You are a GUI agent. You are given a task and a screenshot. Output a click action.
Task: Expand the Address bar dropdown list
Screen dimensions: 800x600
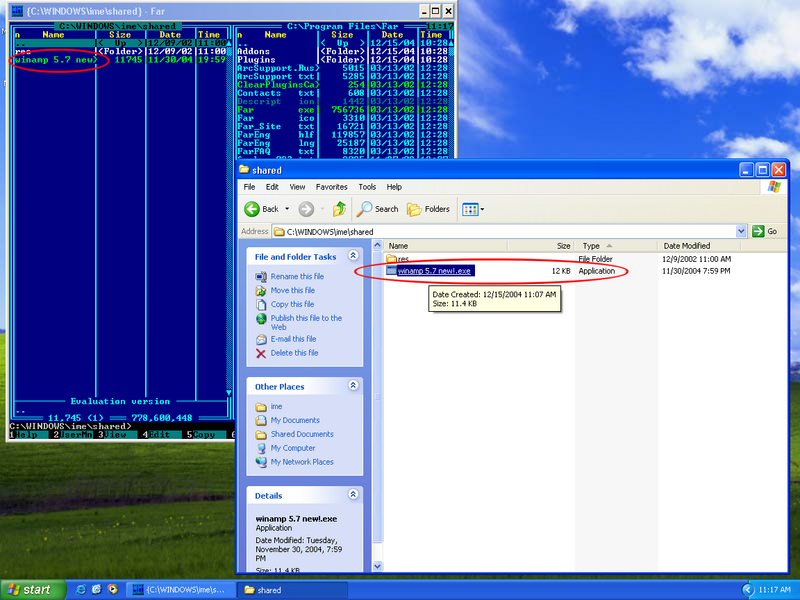[x=741, y=231]
